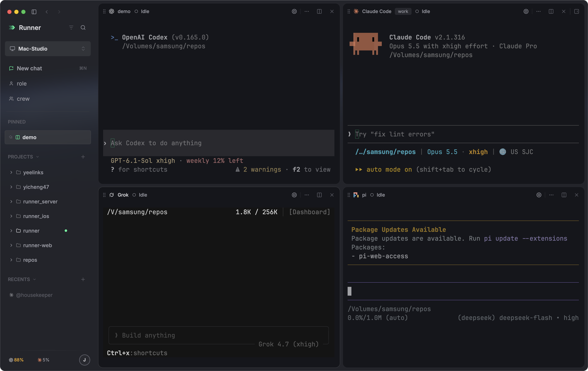Expand the repos project folder

[11, 260]
